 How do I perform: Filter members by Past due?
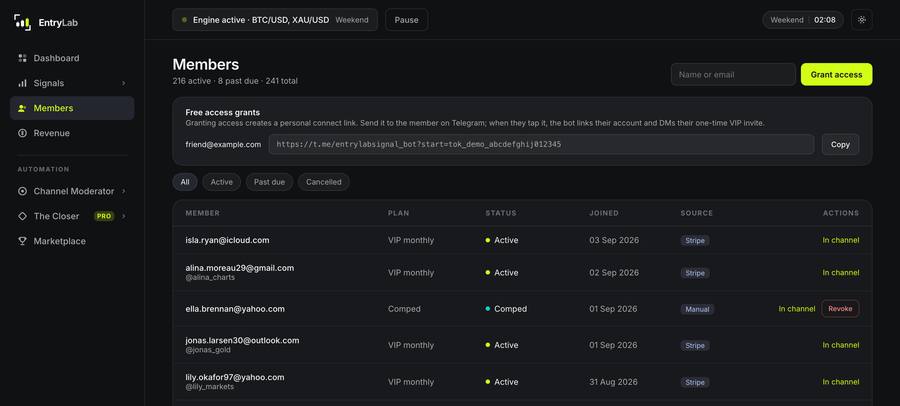pyautogui.click(x=269, y=182)
